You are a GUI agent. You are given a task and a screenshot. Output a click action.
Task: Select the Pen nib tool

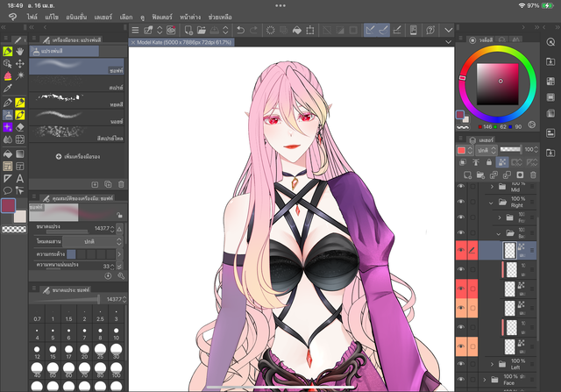(8, 103)
